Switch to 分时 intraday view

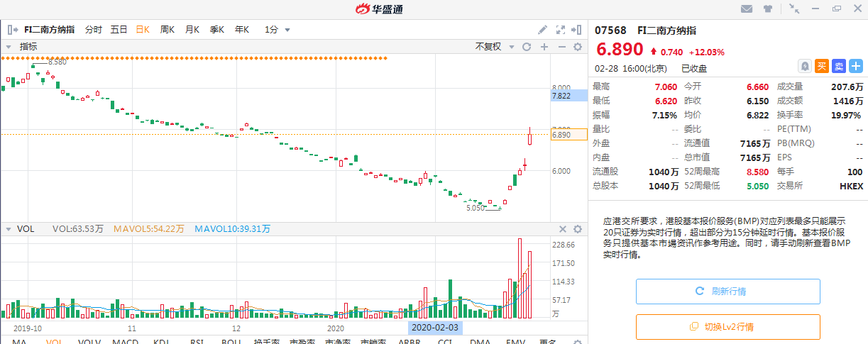(93, 30)
